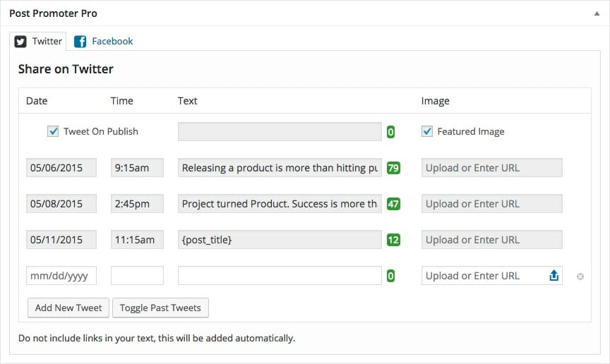The height and width of the screenshot is (364, 610).
Task: Uncheck the Tweet On Publish checkbox
Action: (x=53, y=131)
